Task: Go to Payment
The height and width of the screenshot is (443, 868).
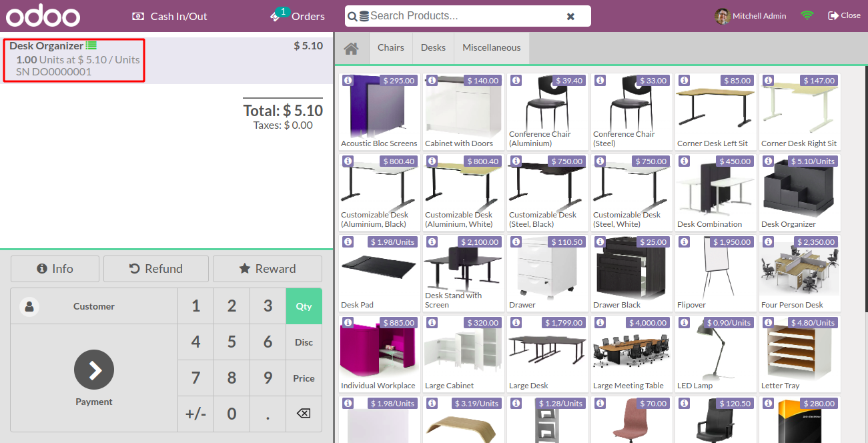Action: coord(94,378)
